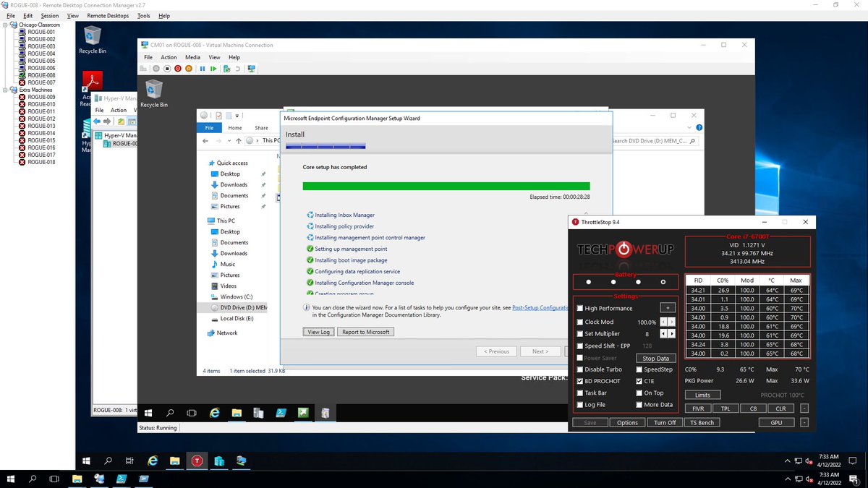
Task: Open the Session menu in RDCMan
Action: pyautogui.click(x=50, y=15)
